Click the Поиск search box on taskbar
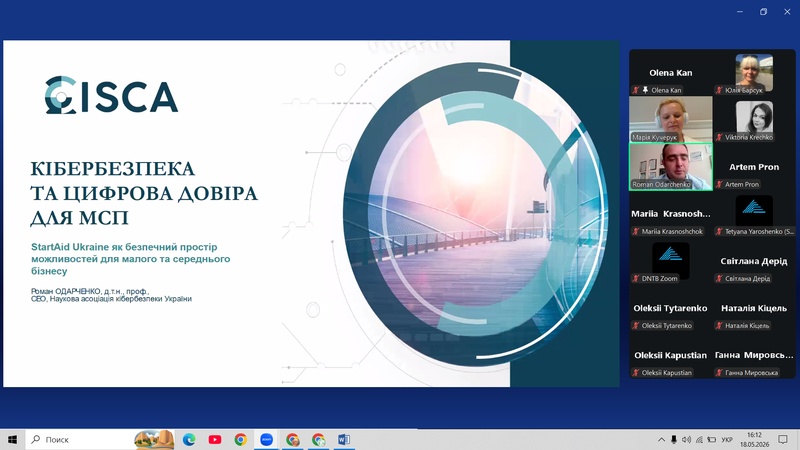The height and width of the screenshot is (450, 800). click(x=79, y=439)
